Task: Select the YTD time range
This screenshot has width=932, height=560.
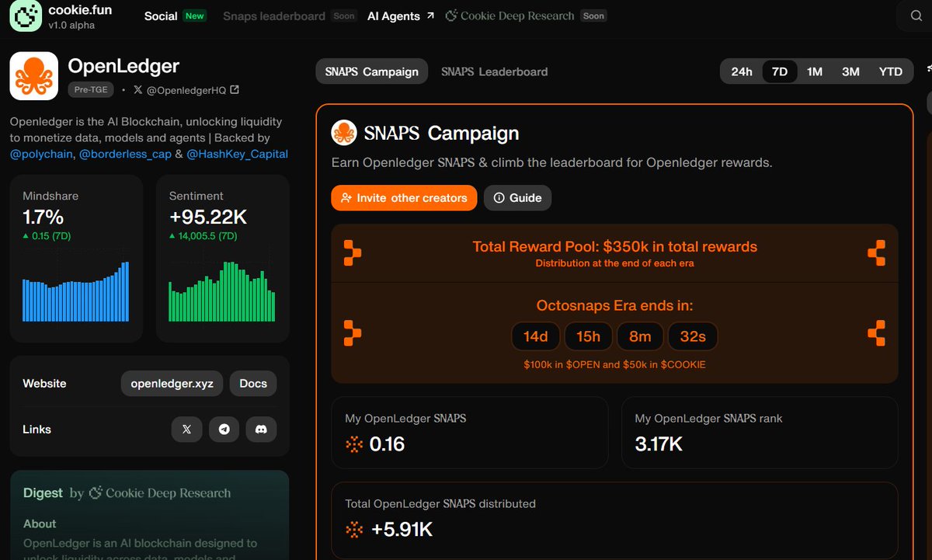Action: [x=890, y=71]
